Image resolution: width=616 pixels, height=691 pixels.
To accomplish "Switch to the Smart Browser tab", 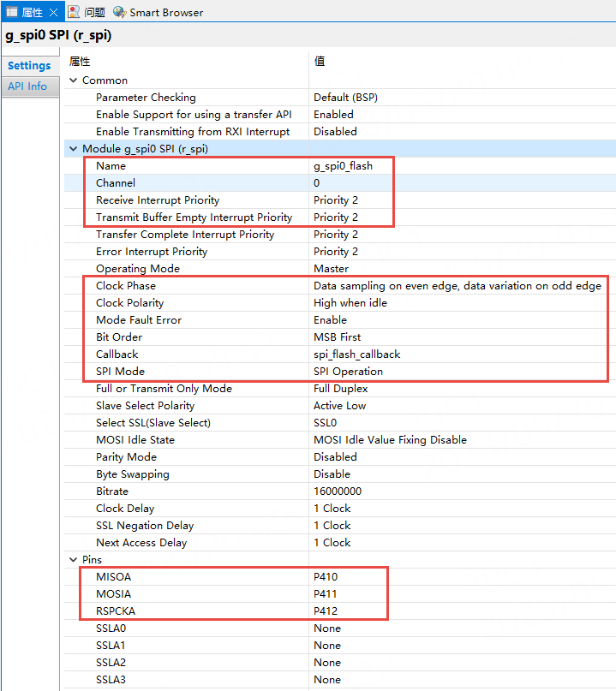I will coord(166,12).
